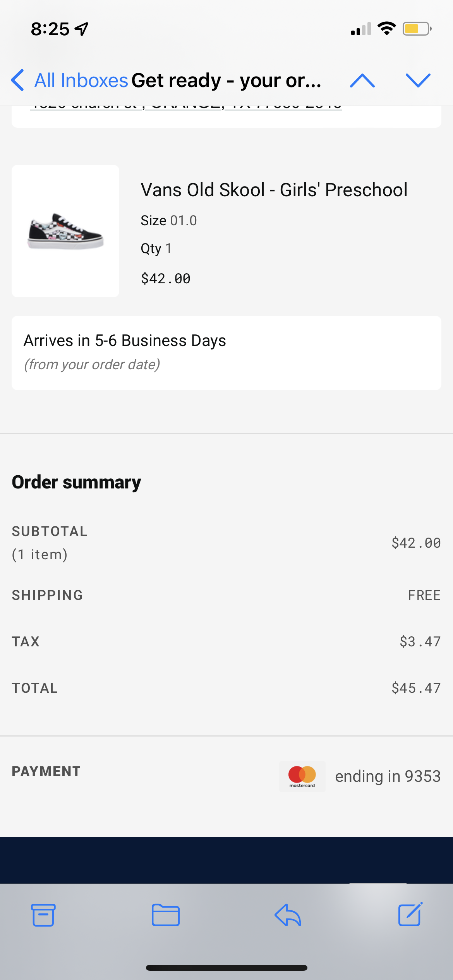Screen dimensions: 453x980
Task: Go to previous message with up arrow
Action: [x=362, y=81]
